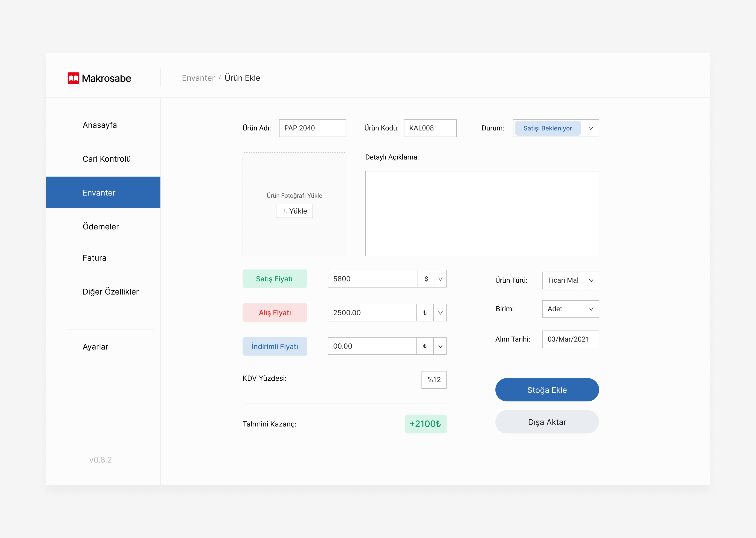
Task: Click the Yükle upload button
Action: [294, 211]
